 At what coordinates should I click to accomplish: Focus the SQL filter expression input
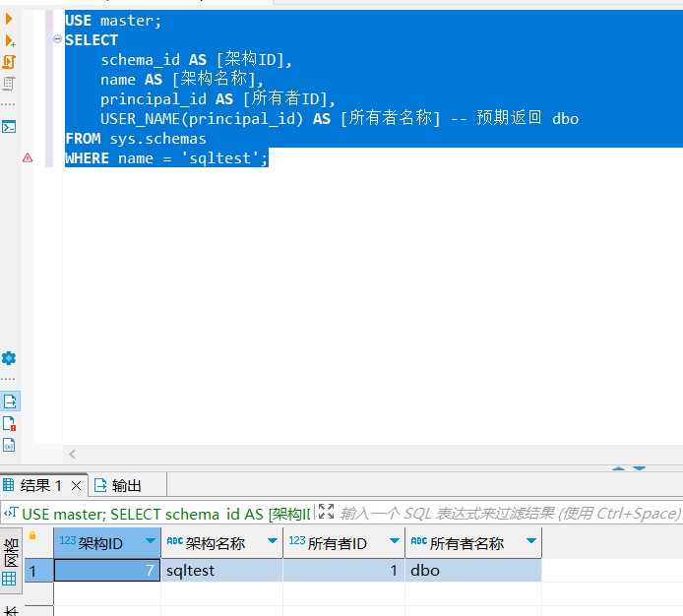(510, 514)
